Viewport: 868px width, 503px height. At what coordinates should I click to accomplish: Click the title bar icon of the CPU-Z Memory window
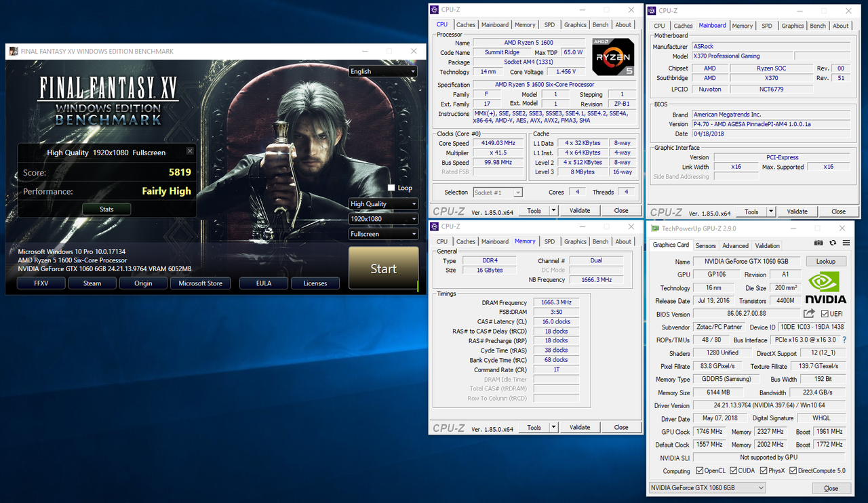(x=434, y=226)
